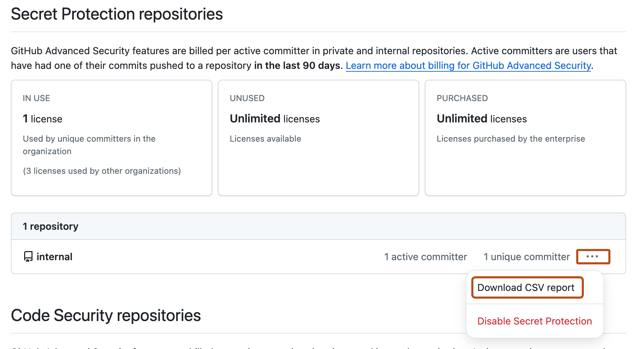Click the UNUSED licenses card
644x349 pixels.
318,137
